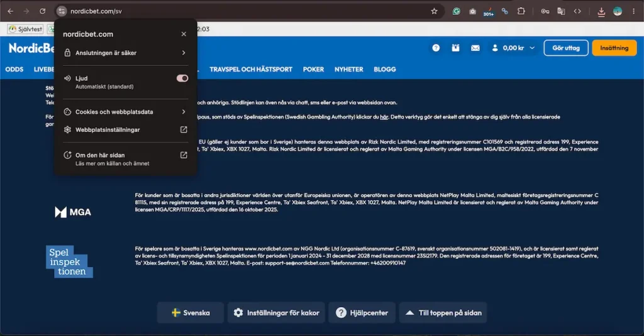Open Om den här sidan info

125,159
